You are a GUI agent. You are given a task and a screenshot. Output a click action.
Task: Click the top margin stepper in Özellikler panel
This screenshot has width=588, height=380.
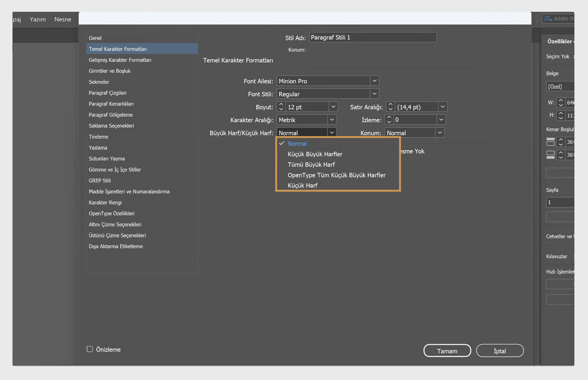[x=561, y=142]
